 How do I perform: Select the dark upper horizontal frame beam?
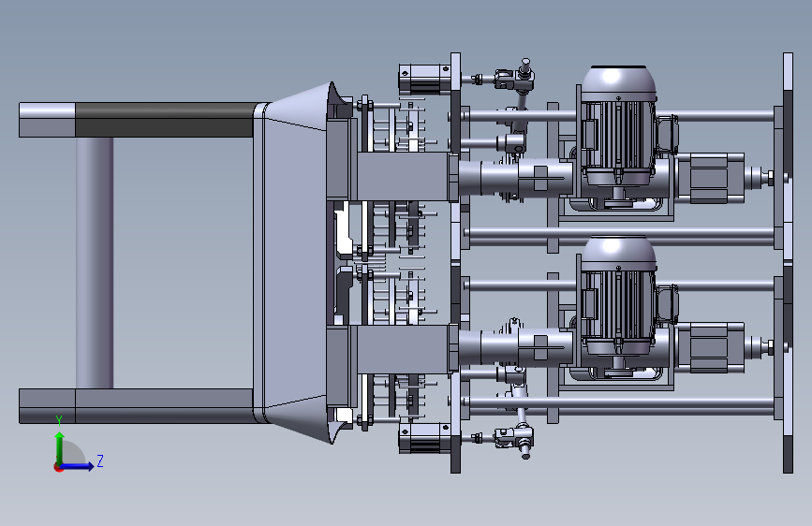click(x=164, y=120)
